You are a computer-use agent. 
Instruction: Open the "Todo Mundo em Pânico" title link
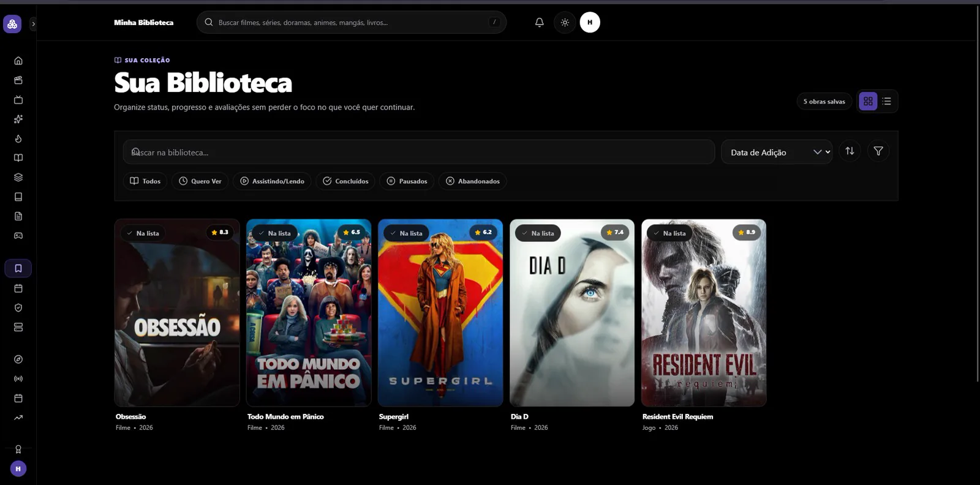pos(285,416)
